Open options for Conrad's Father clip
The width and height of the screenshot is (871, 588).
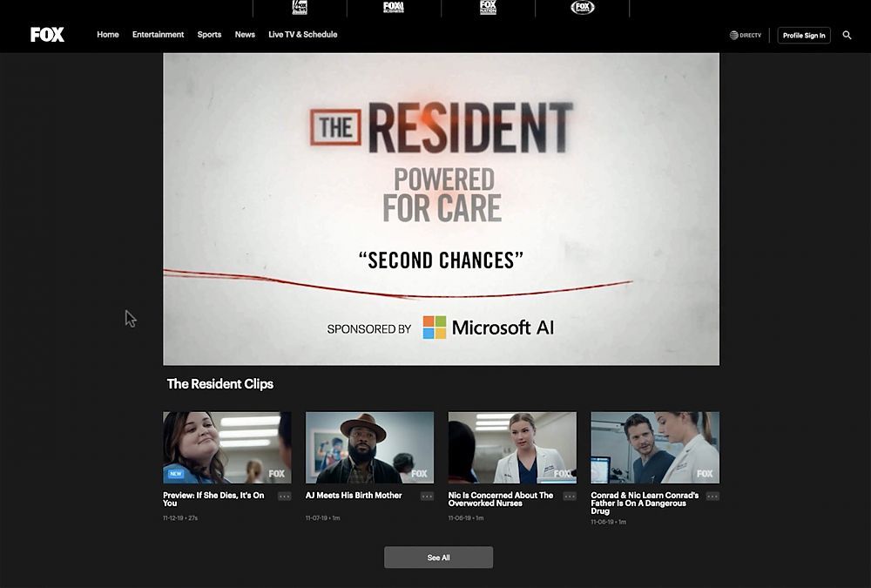[x=712, y=497]
